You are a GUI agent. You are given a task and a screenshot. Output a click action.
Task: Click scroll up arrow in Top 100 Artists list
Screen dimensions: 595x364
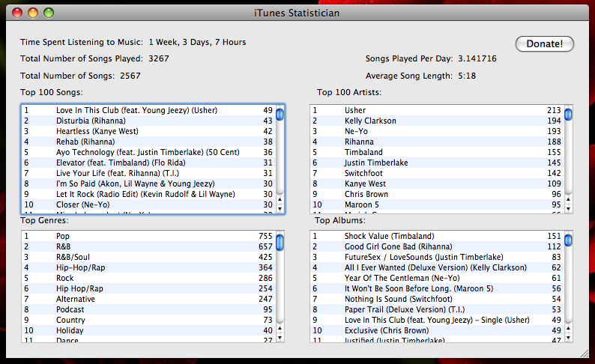[568, 199]
